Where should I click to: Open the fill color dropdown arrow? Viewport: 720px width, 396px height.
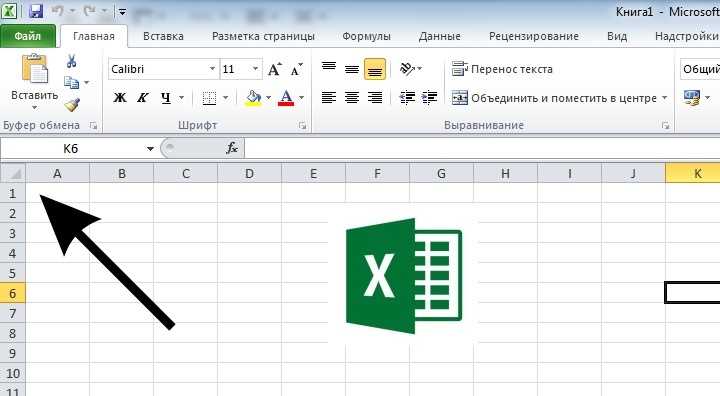coord(268,97)
